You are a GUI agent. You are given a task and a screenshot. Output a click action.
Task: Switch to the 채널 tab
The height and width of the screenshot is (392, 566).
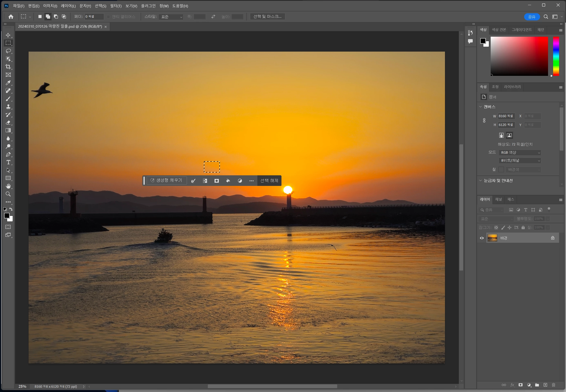(498, 199)
